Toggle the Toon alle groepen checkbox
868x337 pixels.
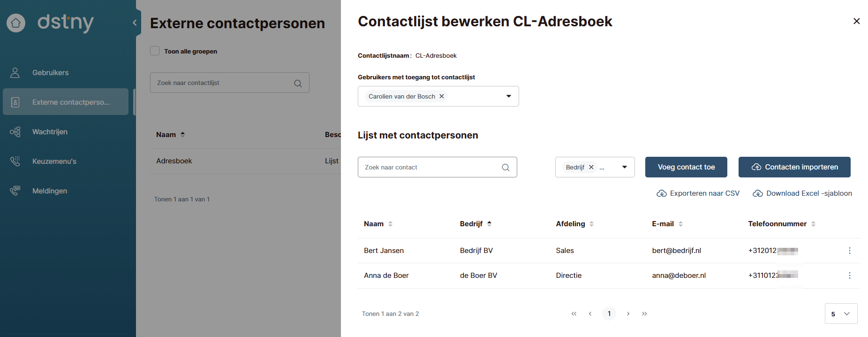[x=155, y=51]
